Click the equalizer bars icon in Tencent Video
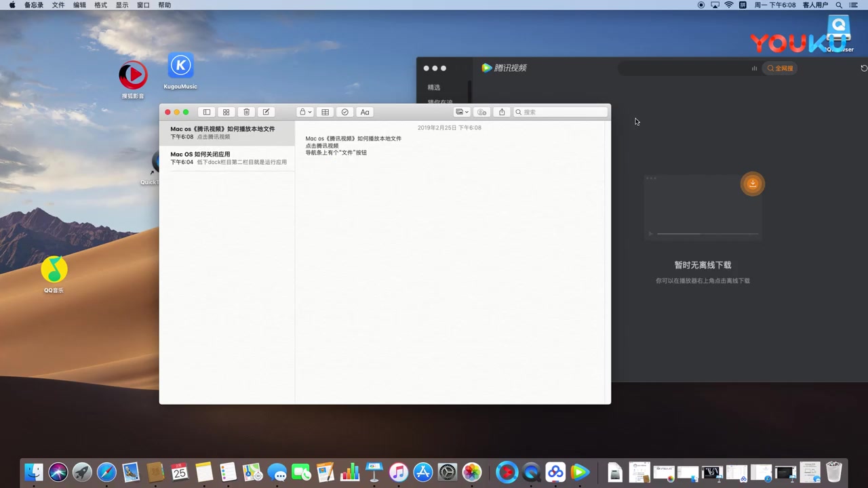 [755, 68]
